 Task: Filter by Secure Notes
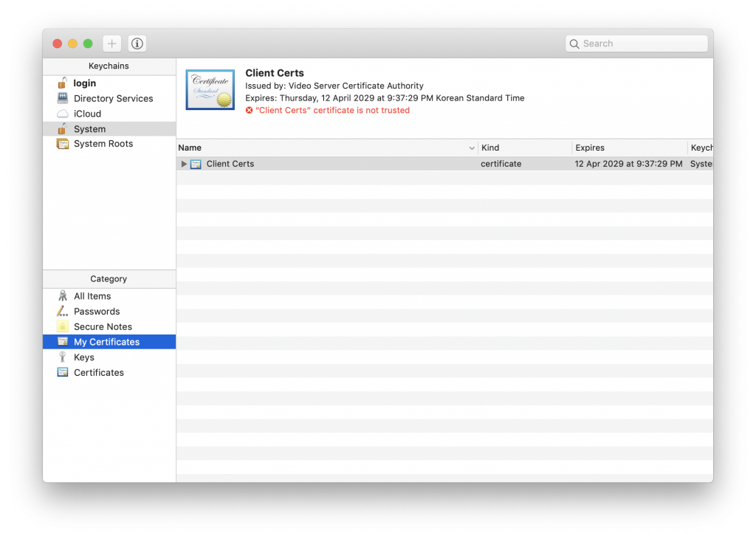coord(103,327)
